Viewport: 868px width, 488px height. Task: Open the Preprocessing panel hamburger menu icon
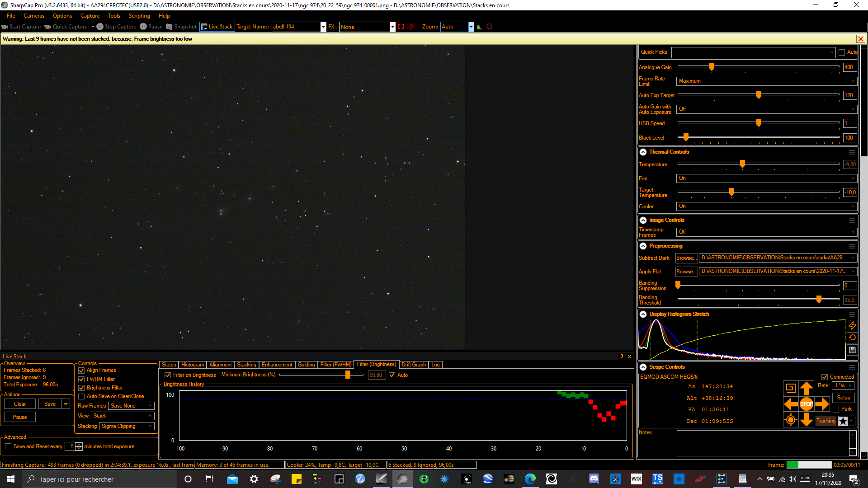[x=852, y=246]
